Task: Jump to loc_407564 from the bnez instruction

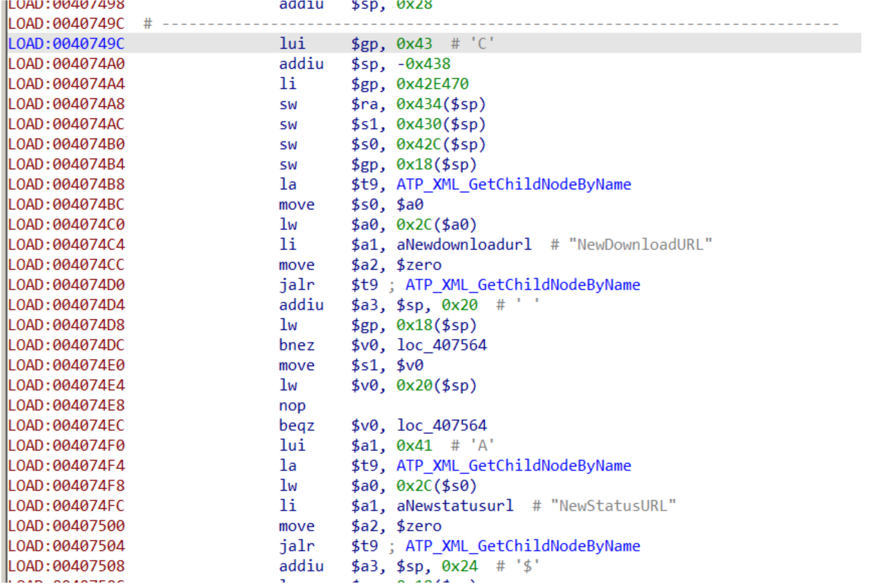Action: coord(441,345)
